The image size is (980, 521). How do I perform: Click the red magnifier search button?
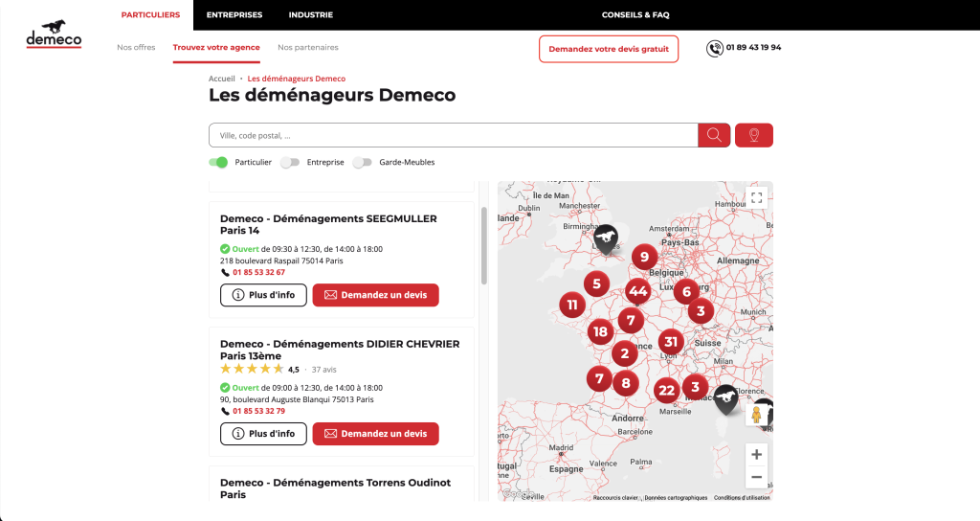714,135
